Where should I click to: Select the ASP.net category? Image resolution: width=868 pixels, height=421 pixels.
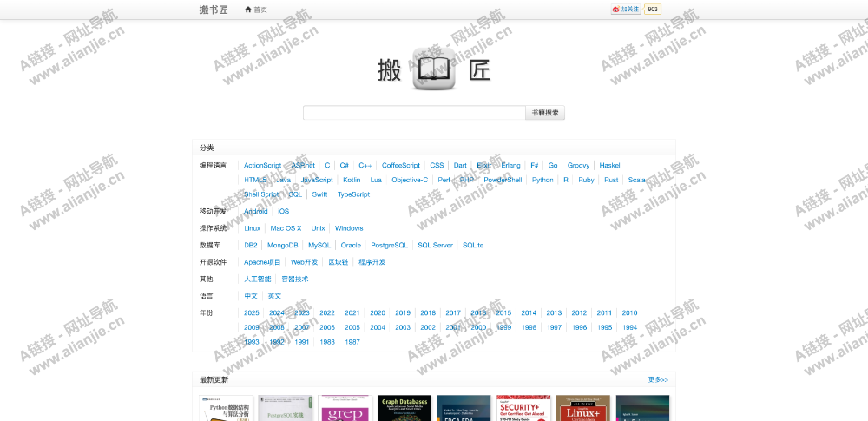(x=303, y=165)
